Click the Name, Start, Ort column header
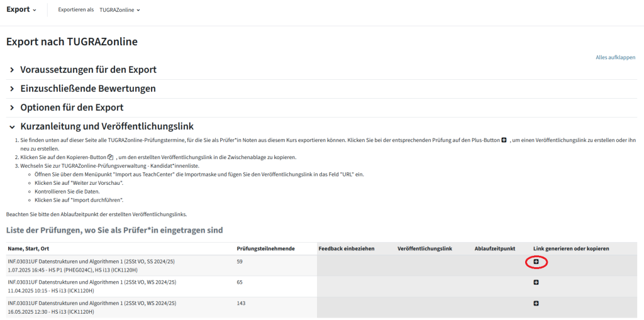 [x=28, y=249]
